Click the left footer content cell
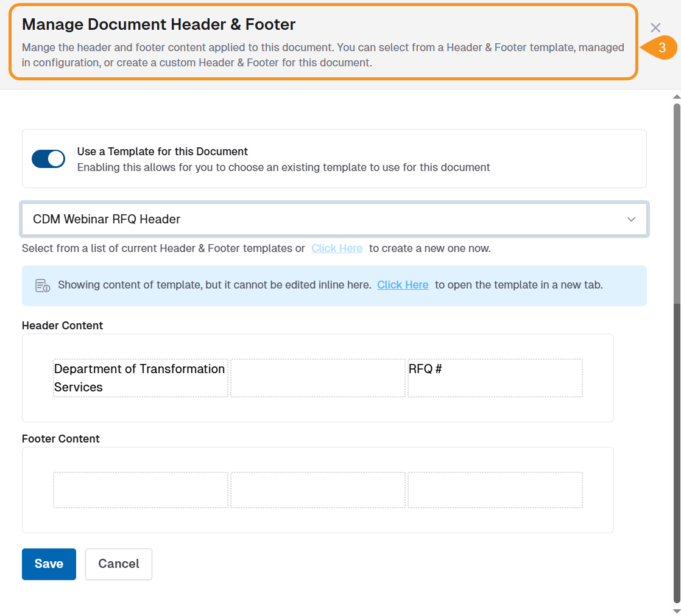This screenshot has height=616, width=681. click(x=141, y=490)
